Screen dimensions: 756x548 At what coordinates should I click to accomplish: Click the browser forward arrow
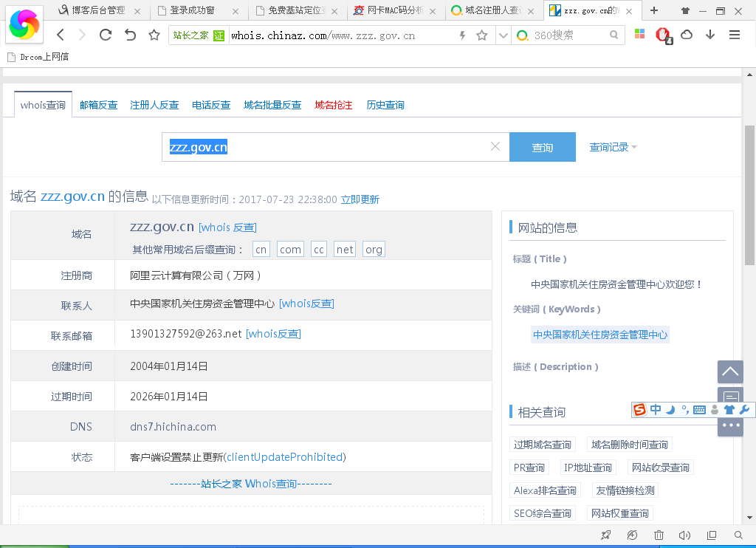[82, 35]
